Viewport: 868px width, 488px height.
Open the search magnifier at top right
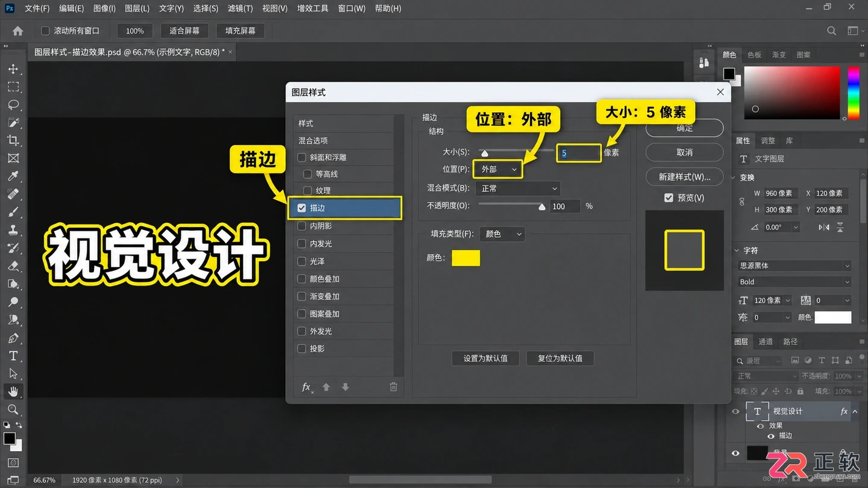(831, 31)
